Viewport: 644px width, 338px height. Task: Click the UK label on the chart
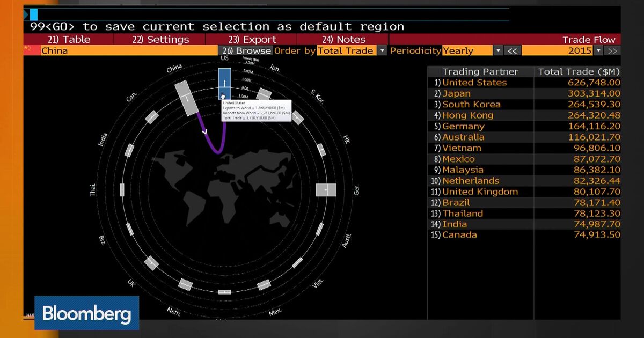coord(131,283)
